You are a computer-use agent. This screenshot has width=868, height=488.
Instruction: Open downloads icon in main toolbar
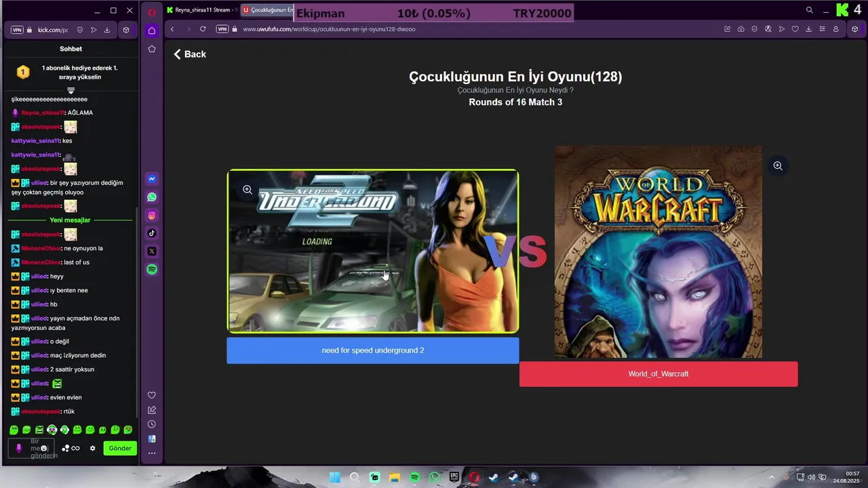[x=808, y=29]
